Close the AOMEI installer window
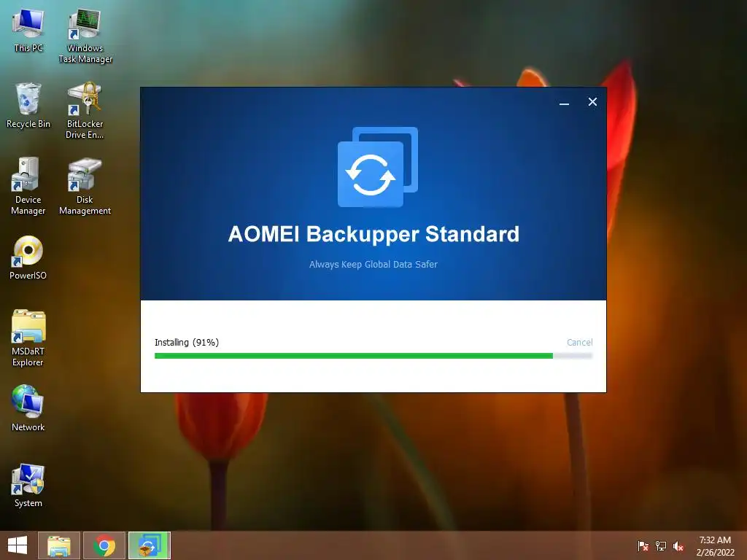The image size is (747, 560). pyautogui.click(x=592, y=102)
